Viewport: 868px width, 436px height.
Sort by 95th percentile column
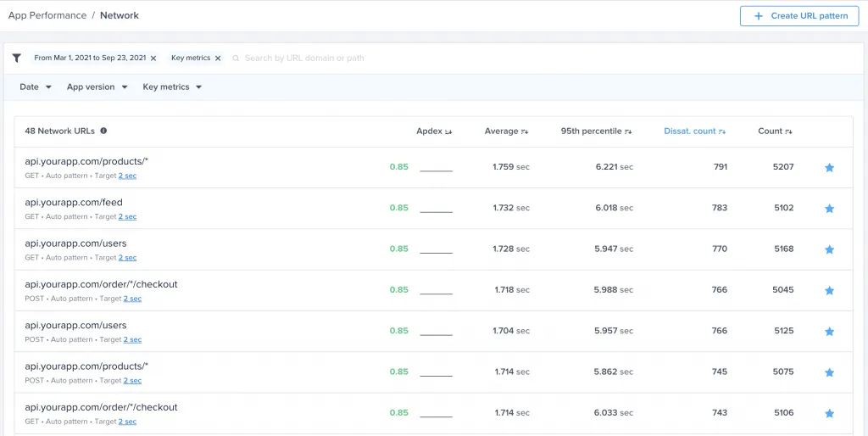click(x=596, y=131)
